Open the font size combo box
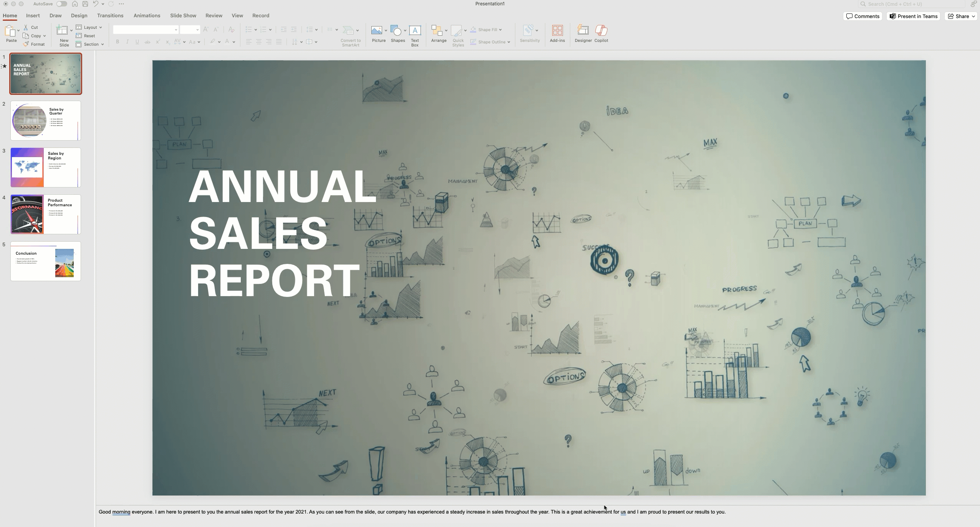Screen dimensions: 980x527 pyautogui.click(x=190, y=30)
